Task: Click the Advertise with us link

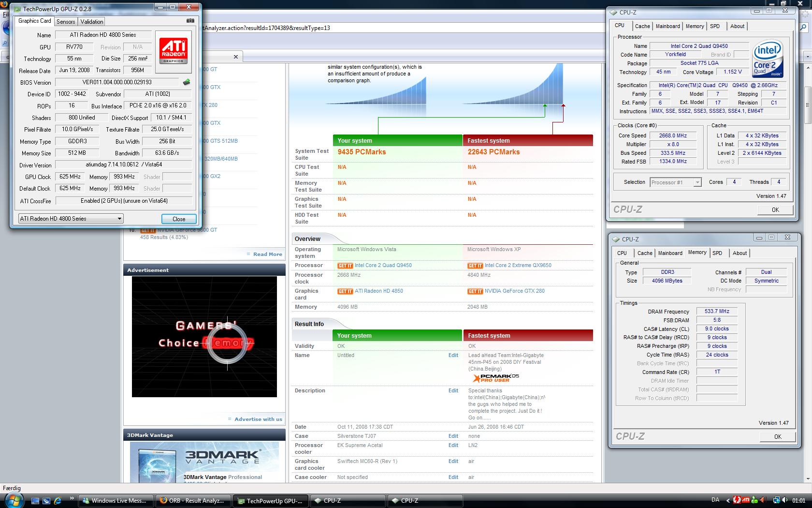Action: (258, 419)
